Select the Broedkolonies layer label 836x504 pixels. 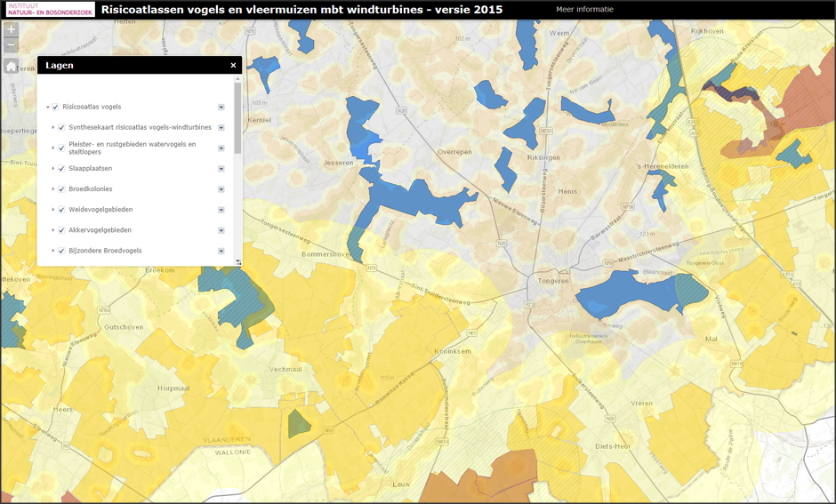[90, 189]
